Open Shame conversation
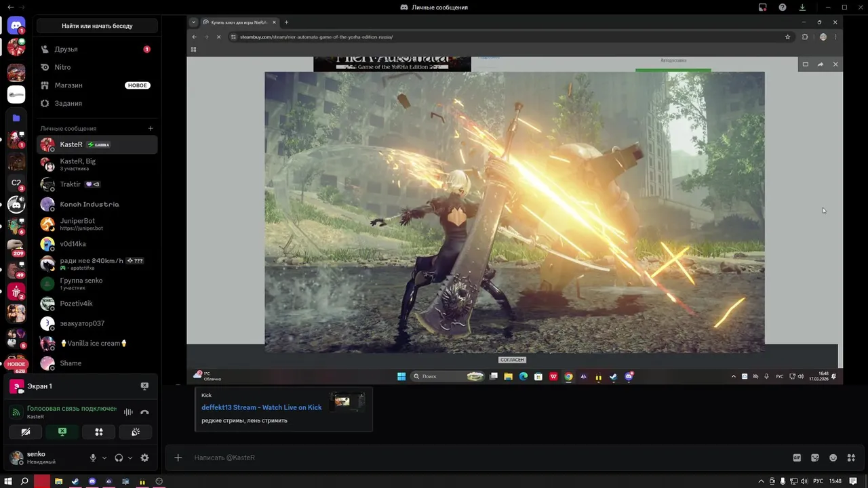Screen dimensions: 868x488 pos(97,363)
